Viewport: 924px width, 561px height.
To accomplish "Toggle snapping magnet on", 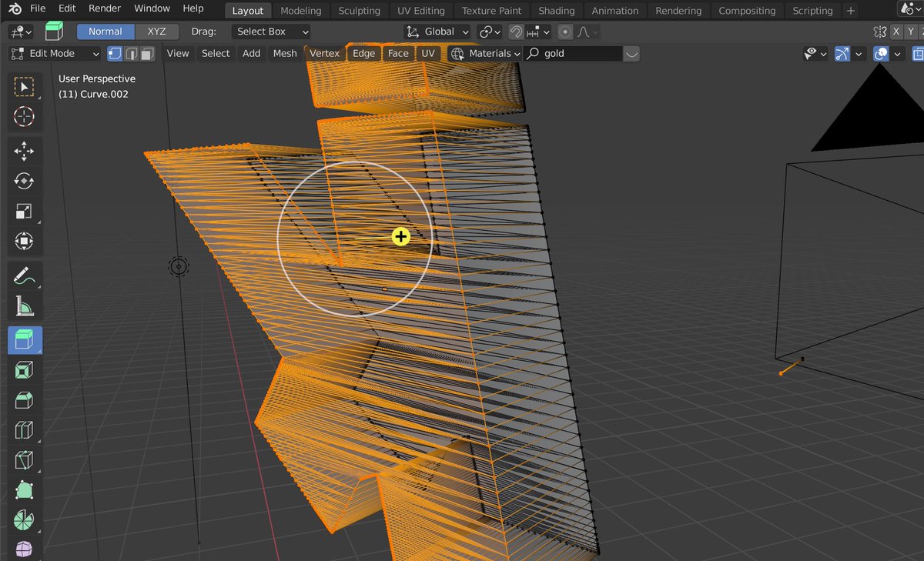I will pyautogui.click(x=517, y=32).
